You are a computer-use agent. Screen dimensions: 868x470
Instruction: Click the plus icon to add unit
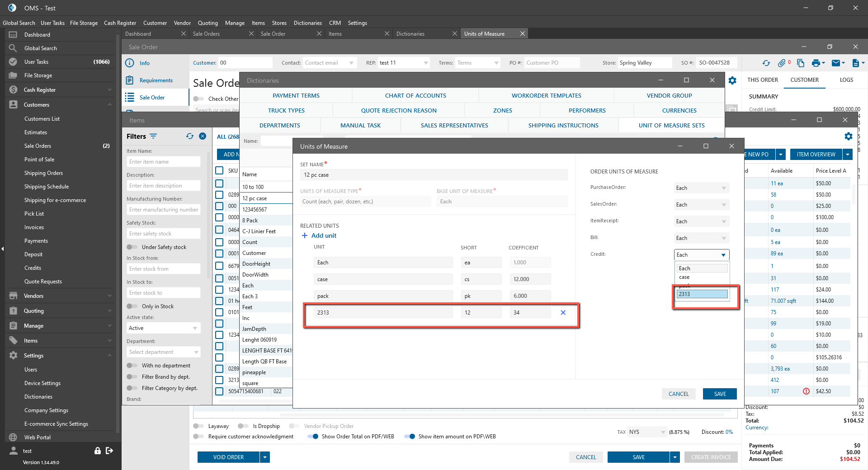point(305,235)
